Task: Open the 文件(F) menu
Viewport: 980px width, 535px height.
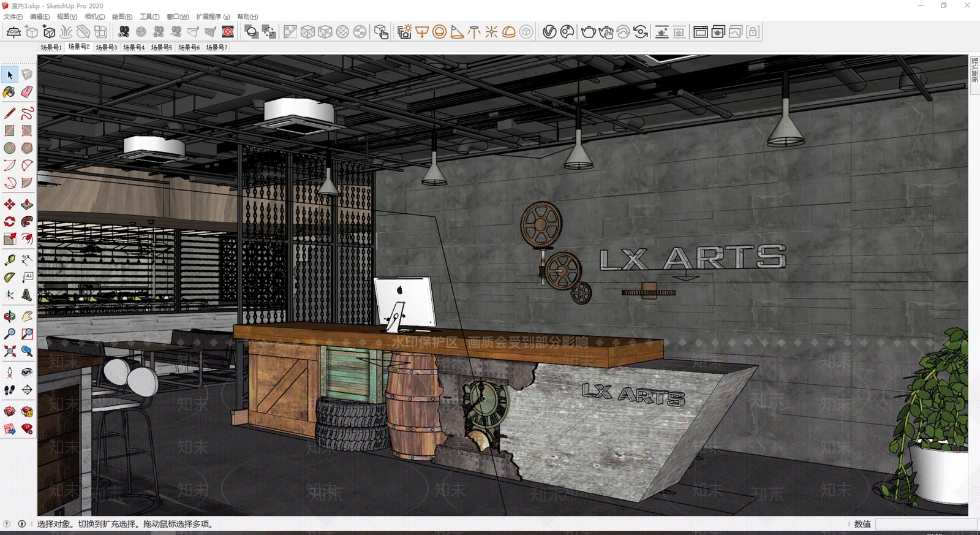Action: tap(13, 17)
